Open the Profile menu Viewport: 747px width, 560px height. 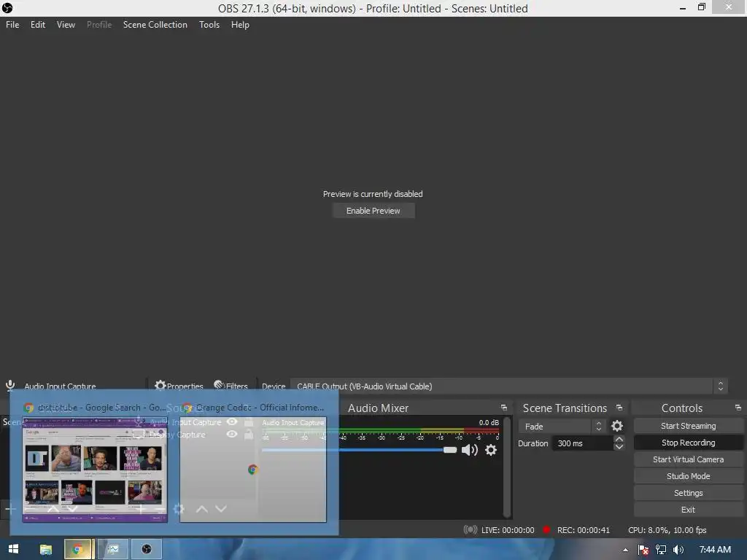pos(99,25)
